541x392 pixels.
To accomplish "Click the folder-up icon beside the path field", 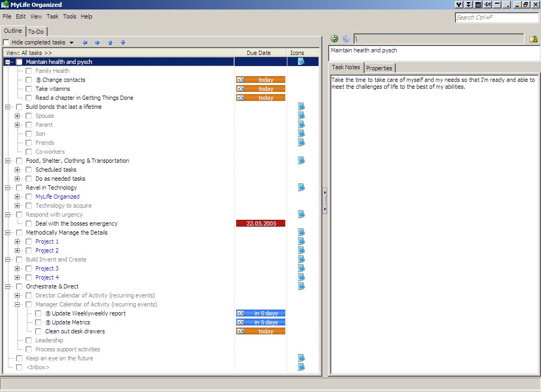I will (533, 39).
